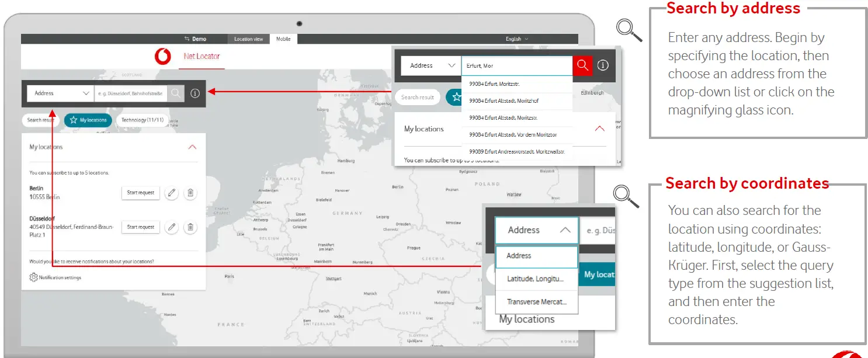Select the Mobile tab in top bar
Image resolution: width=868 pixels, height=358 pixels.
point(283,39)
